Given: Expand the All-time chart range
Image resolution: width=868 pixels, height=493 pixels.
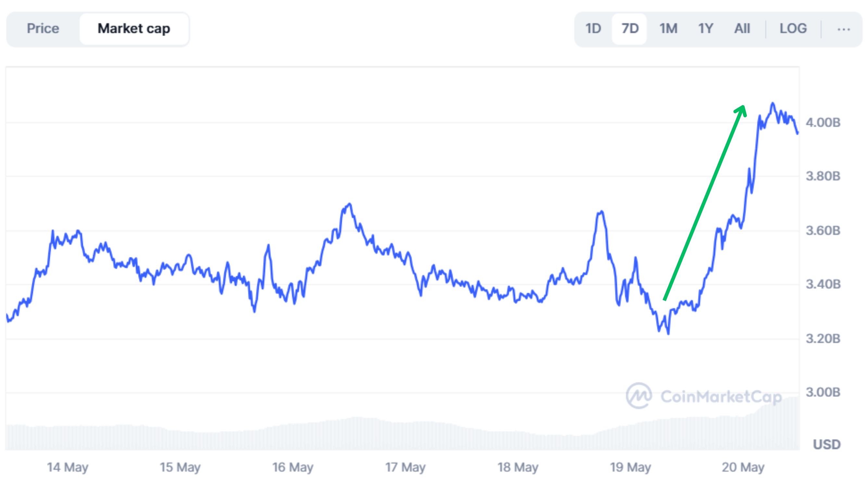Looking at the screenshot, I should [741, 29].
